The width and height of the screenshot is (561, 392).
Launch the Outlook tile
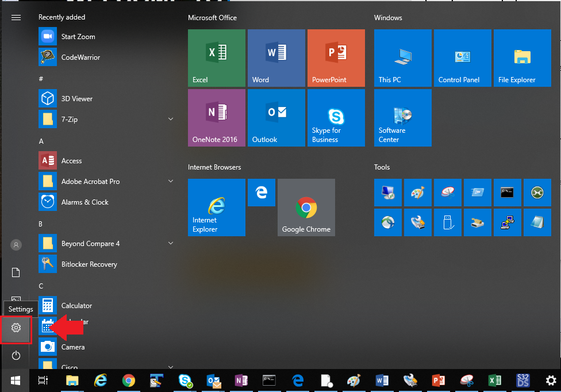[276, 118]
